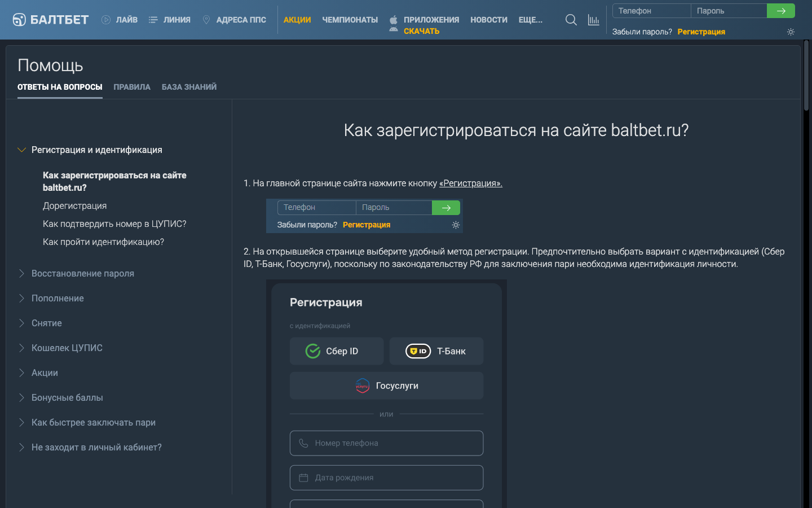This screenshot has width=812, height=508.
Task: Click the statistics chart icon in header
Action: [x=593, y=19]
